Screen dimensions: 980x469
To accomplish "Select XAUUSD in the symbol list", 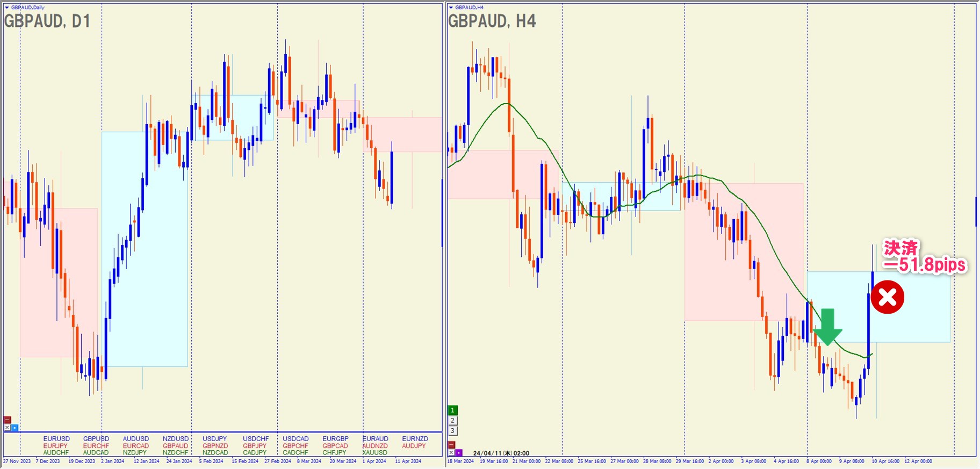I will coord(374,453).
